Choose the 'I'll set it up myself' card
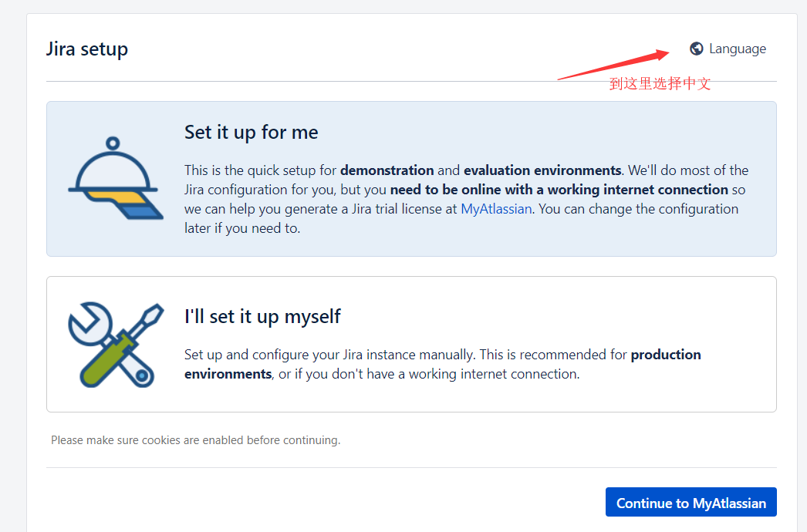The width and height of the screenshot is (807, 532). tap(411, 344)
